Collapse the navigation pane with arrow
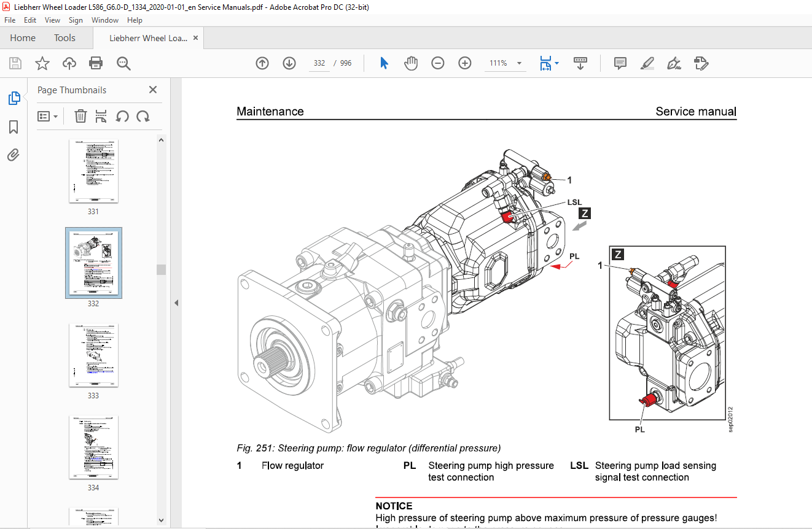 [176, 303]
